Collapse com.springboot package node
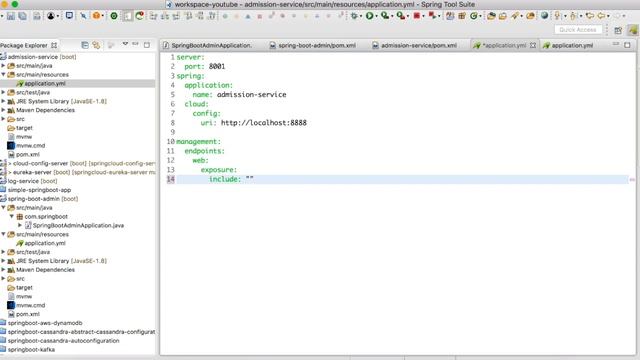 11,216
